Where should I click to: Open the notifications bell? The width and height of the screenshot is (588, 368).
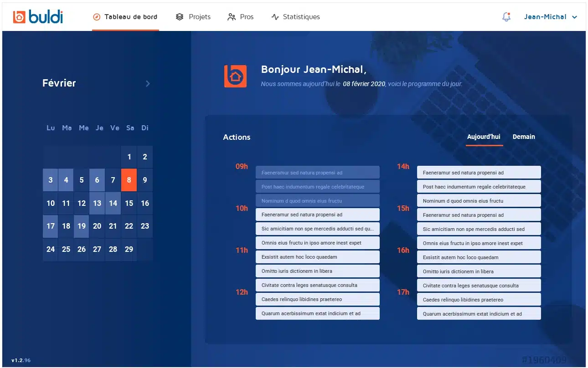pyautogui.click(x=506, y=17)
